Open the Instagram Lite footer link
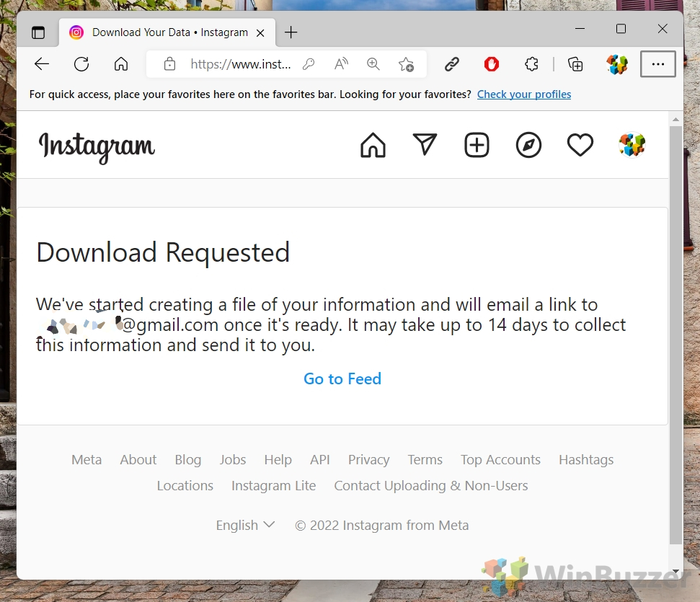This screenshot has width=700, height=602. (x=274, y=486)
